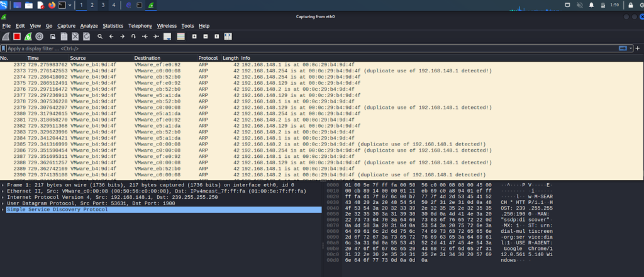The width and height of the screenshot is (644, 277).
Task: Switch to workspace 3
Action: coord(103,5)
